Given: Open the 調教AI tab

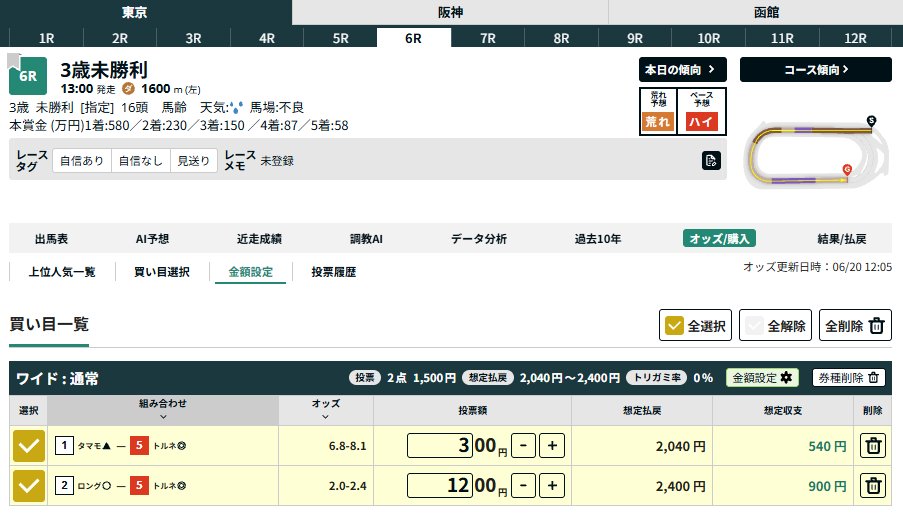Looking at the screenshot, I should (x=366, y=239).
